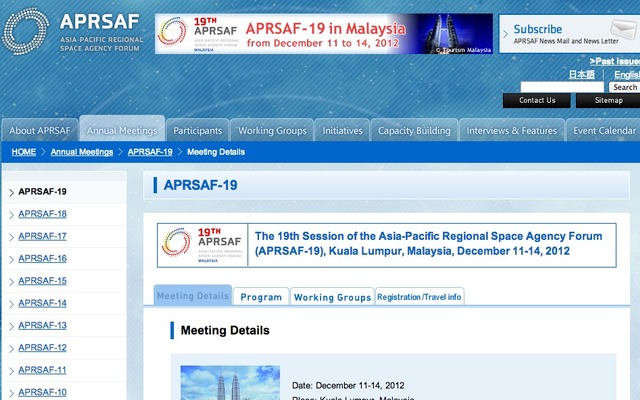Image resolution: width=640 pixels, height=400 pixels.
Task: Open APRSAF-16 in the sidebar
Action: (x=42, y=258)
